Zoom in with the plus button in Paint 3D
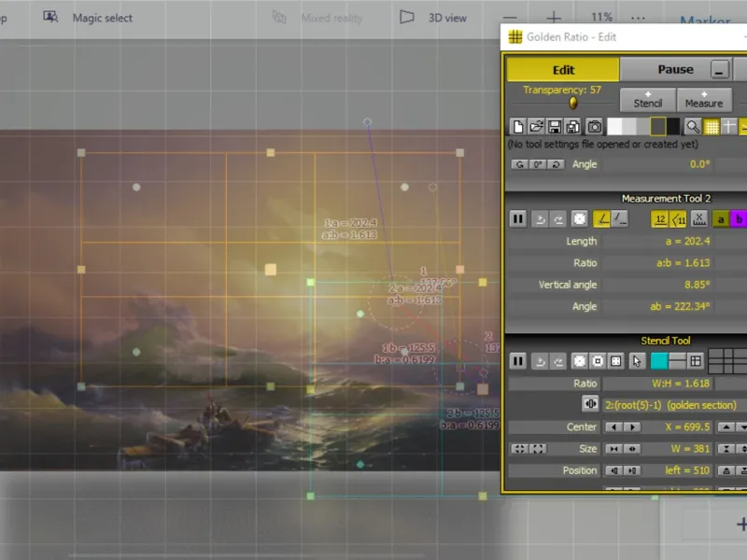This screenshot has height=560, width=747. tap(554, 18)
